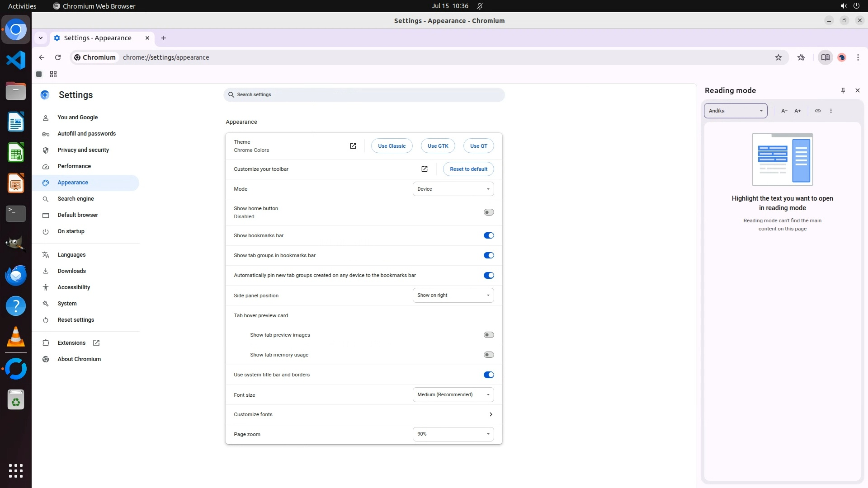Enable Show tab memory usage

pyautogui.click(x=488, y=355)
